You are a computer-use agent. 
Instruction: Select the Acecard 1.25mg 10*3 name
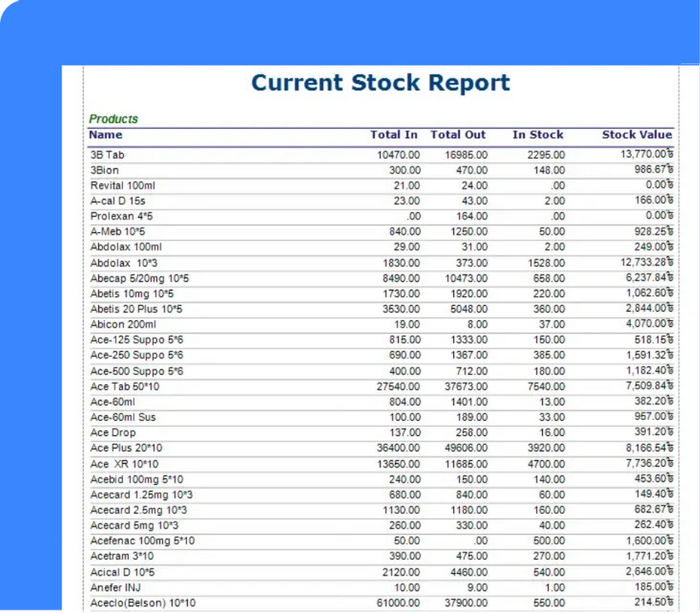pyautogui.click(x=141, y=495)
